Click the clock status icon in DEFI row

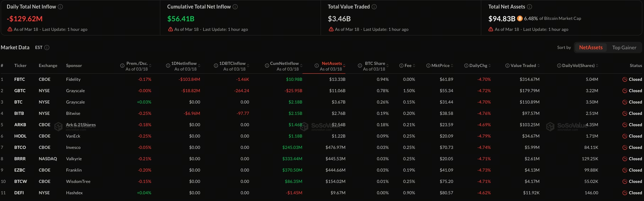click(x=625, y=193)
